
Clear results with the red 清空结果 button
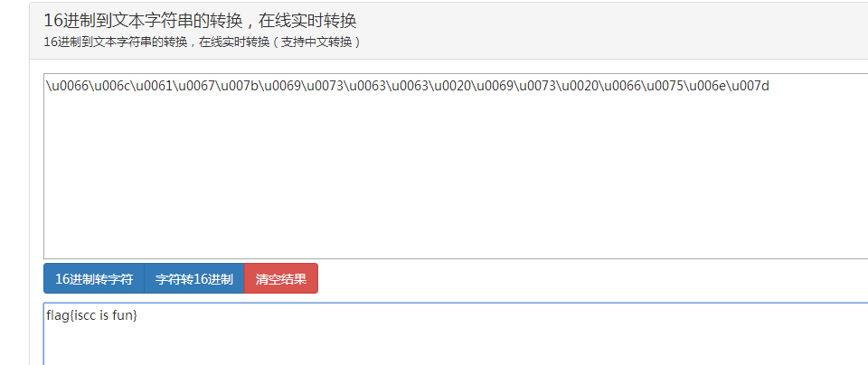pos(281,279)
